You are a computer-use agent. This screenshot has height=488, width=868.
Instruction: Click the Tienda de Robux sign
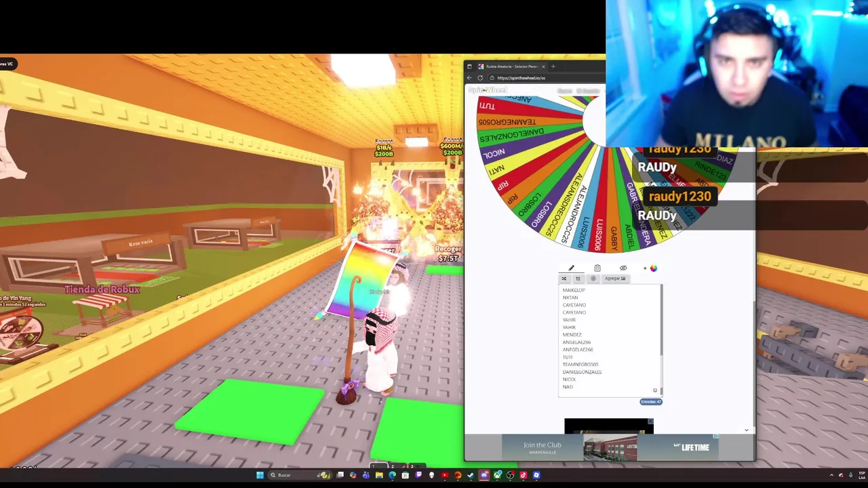102,289
